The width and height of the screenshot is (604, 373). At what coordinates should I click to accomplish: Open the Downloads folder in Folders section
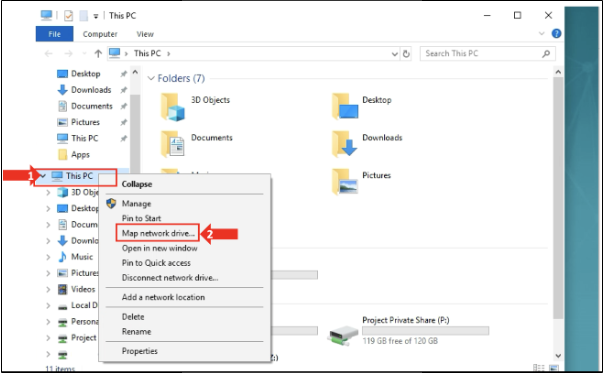click(345, 144)
